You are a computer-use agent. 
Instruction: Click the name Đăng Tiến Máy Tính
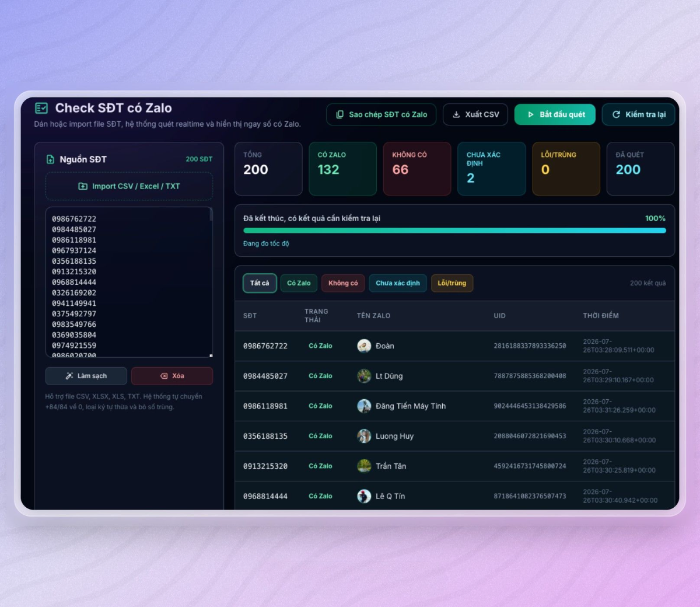(411, 406)
